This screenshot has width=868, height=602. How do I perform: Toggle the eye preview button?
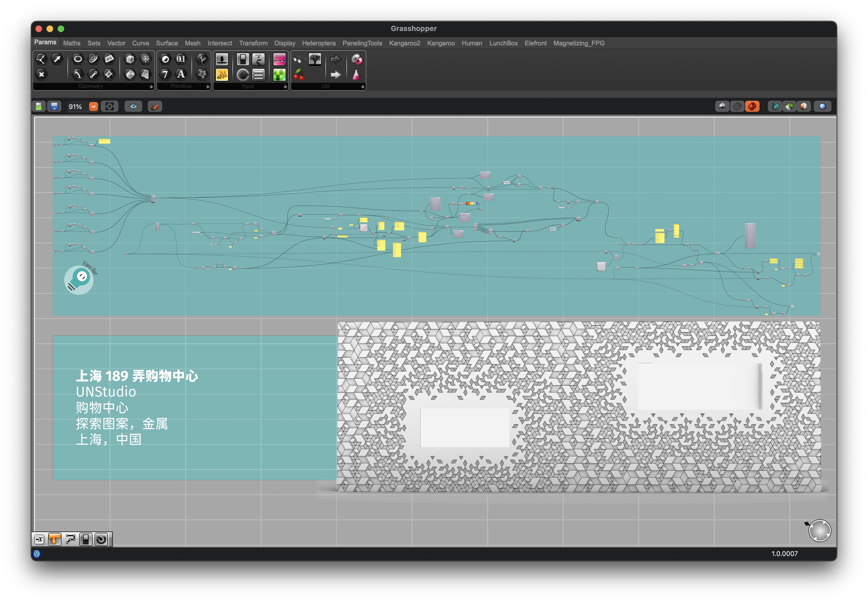tap(133, 107)
